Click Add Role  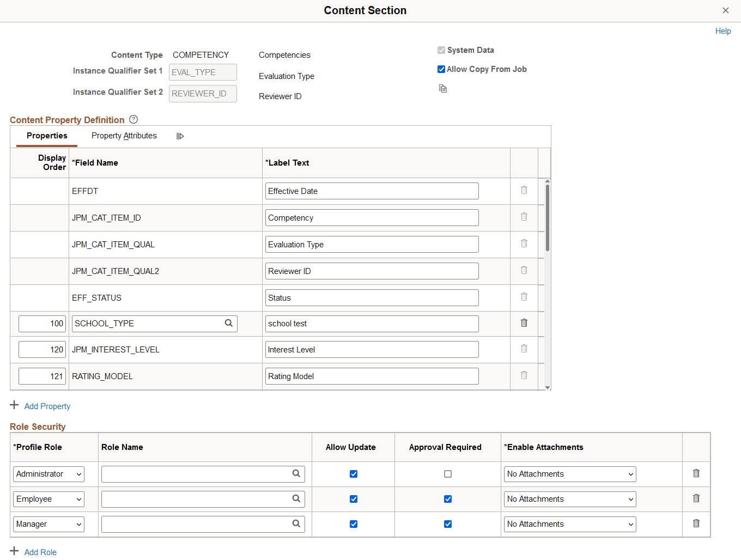pyautogui.click(x=40, y=552)
